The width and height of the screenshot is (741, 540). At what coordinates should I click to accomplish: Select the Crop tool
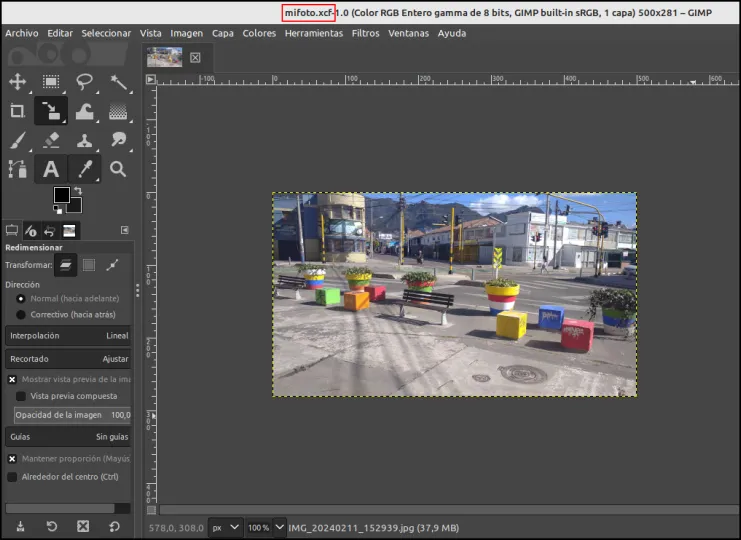(17, 111)
